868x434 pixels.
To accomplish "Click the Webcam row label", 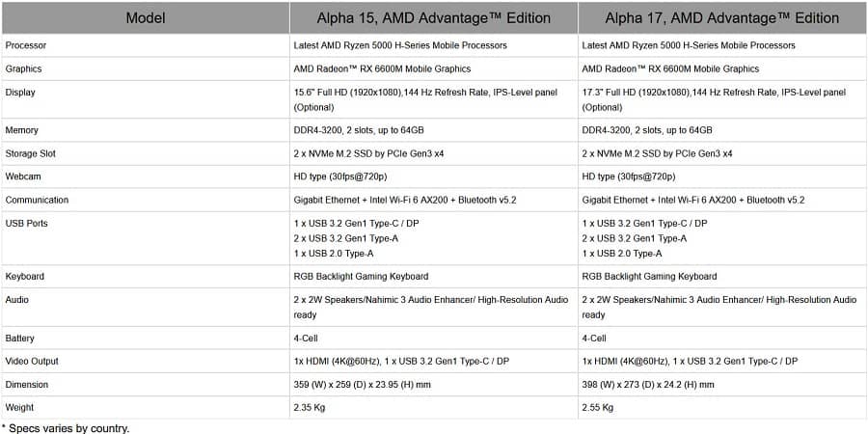I will 23,176.
